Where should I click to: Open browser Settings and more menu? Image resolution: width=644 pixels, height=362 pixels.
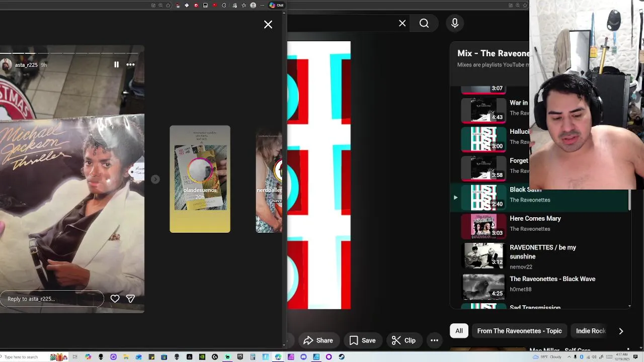(x=262, y=5)
